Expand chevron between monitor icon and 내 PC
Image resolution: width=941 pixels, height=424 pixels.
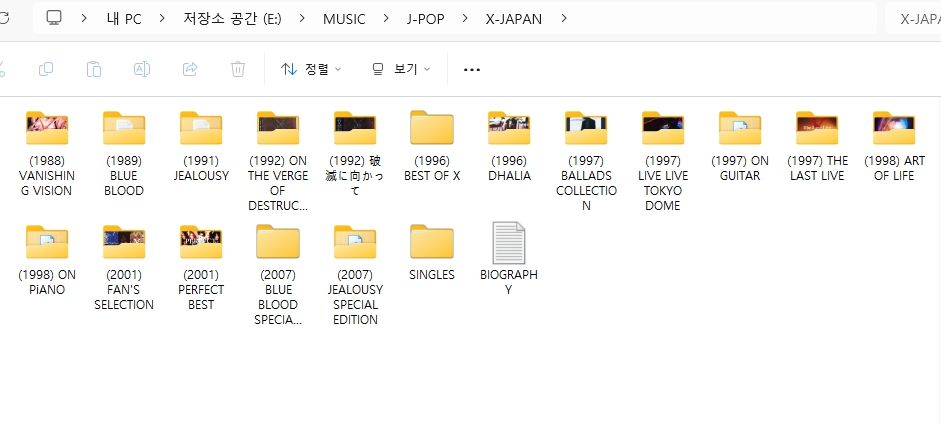84,19
